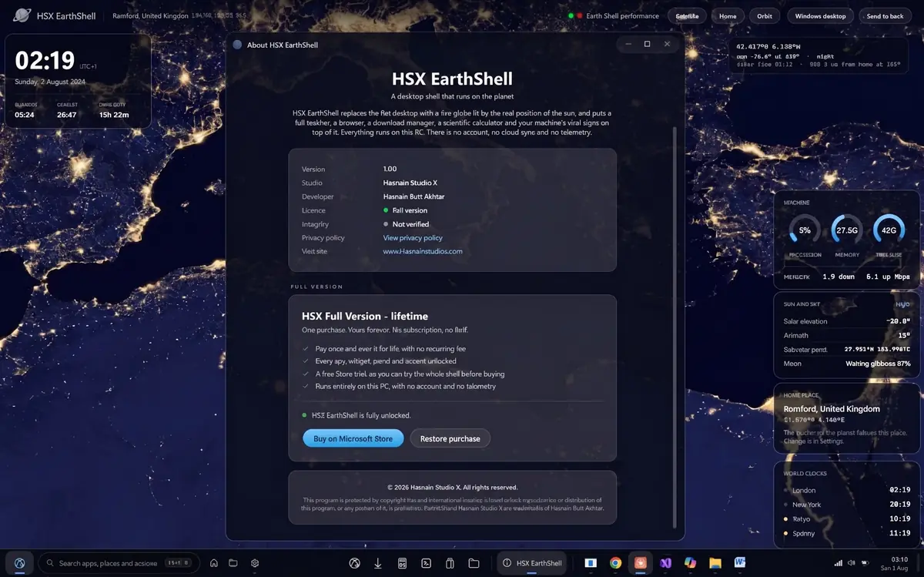Viewport: 924px width, 577px height.
Task: Switch to the HSX EarthShell taskbar button
Action: tap(532, 563)
